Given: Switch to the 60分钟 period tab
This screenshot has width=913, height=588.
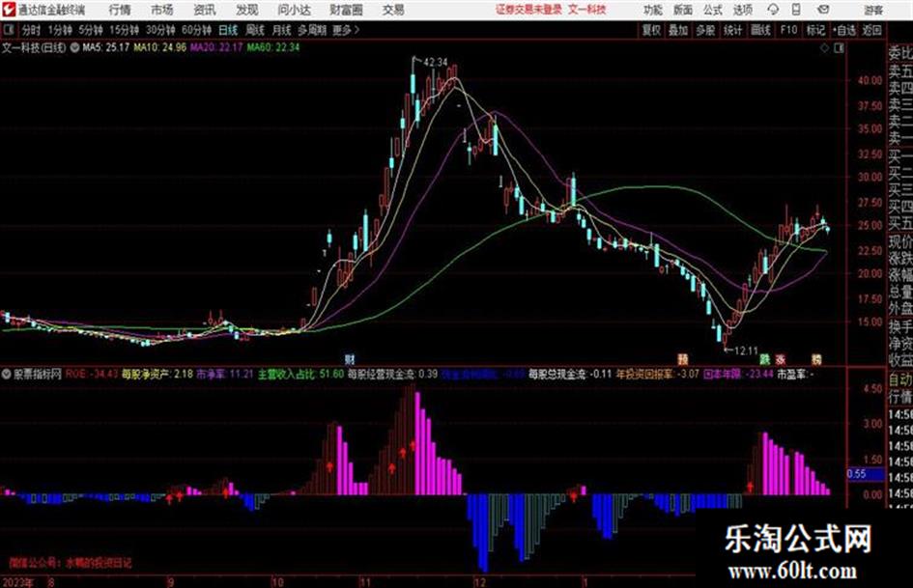Looking at the screenshot, I should 196,30.
